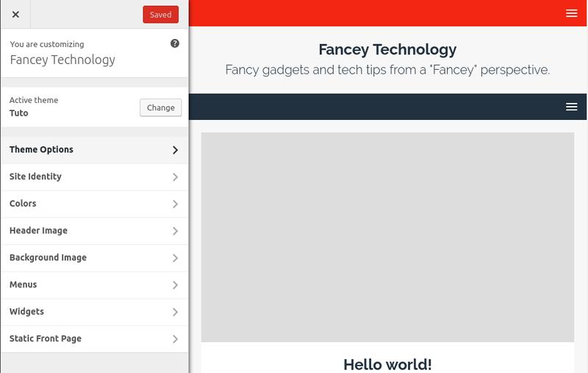Screen dimensions: 588x373
Task: Open the Site Identity section
Action: (x=95, y=177)
